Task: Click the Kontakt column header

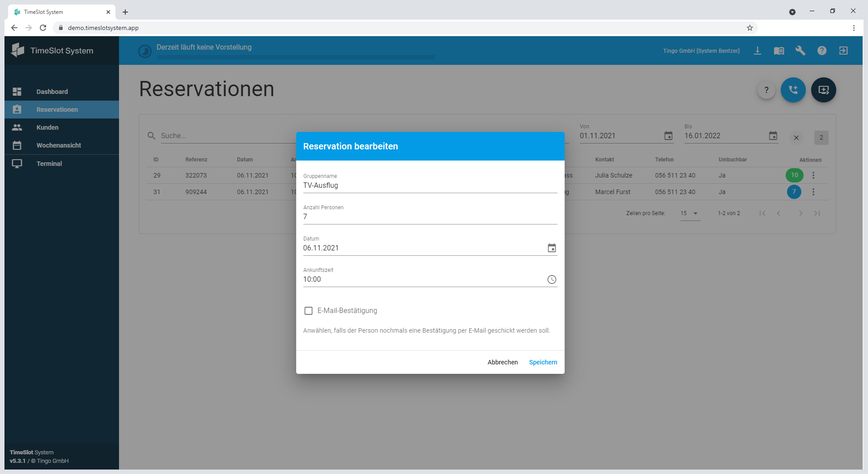Action: [605, 160]
